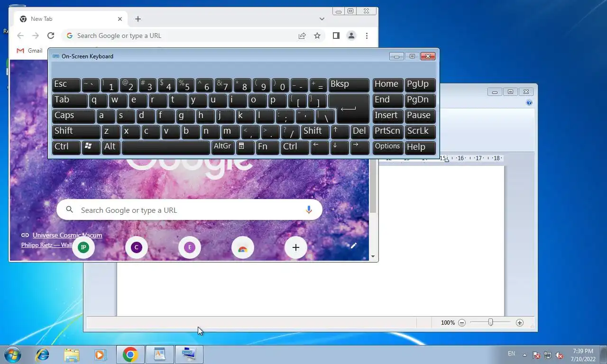The image size is (607, 364).
Task: Add a shortcut with the plus tile
Action: tap(296, 247)
